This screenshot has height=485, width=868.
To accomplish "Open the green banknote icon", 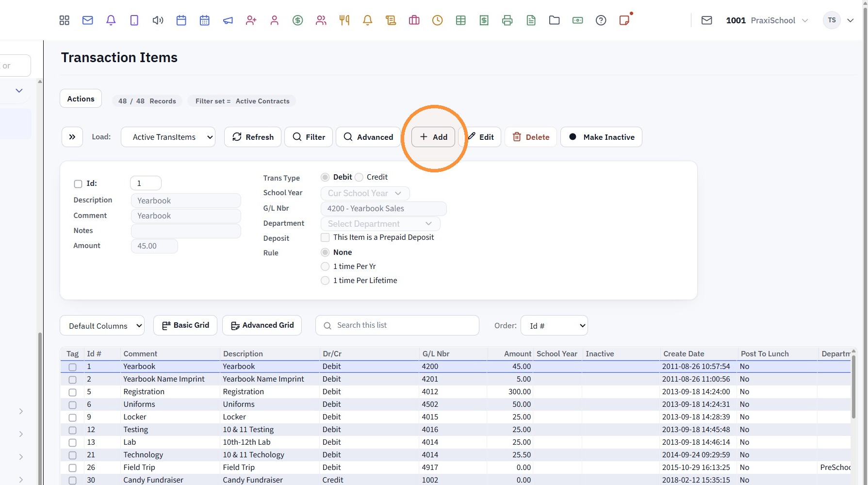I will 578,20.
